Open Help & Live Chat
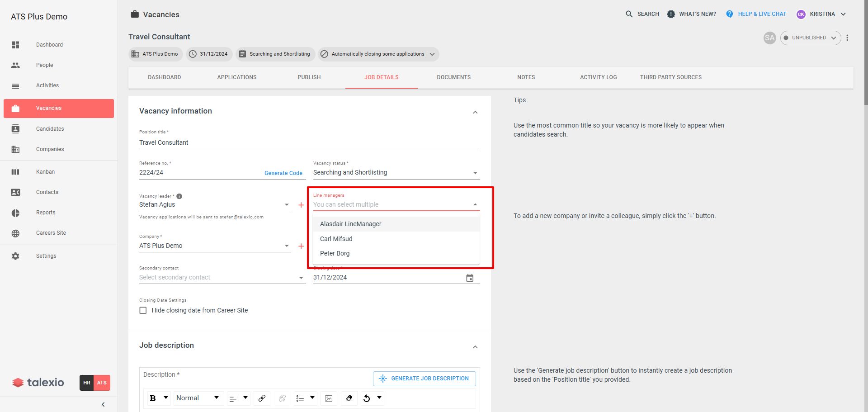The height and width of the screenshot is (412, 868). coord(756,14)
